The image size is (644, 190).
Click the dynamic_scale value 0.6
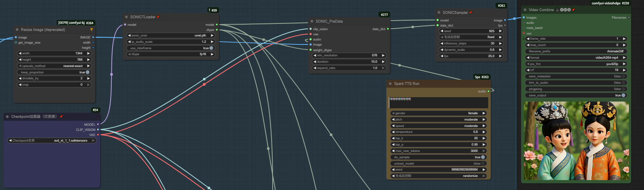click(x=492, y=50)
